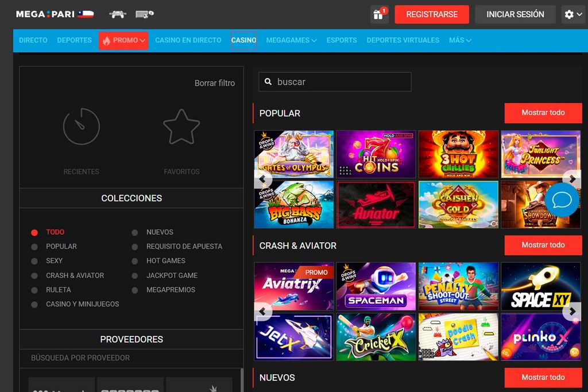Open the live chat bubble icon
This screenshot has width=588, height=392.
click(562, 200)
